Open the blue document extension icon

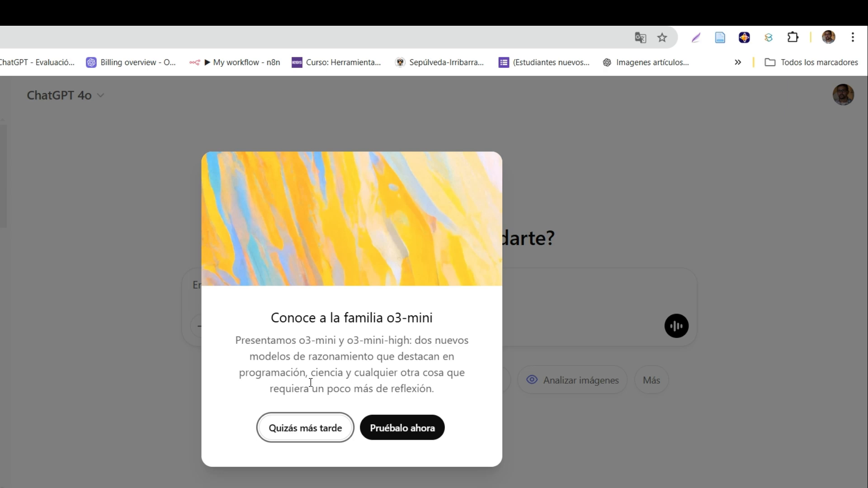pyautogui.click(x=720, y=38)
